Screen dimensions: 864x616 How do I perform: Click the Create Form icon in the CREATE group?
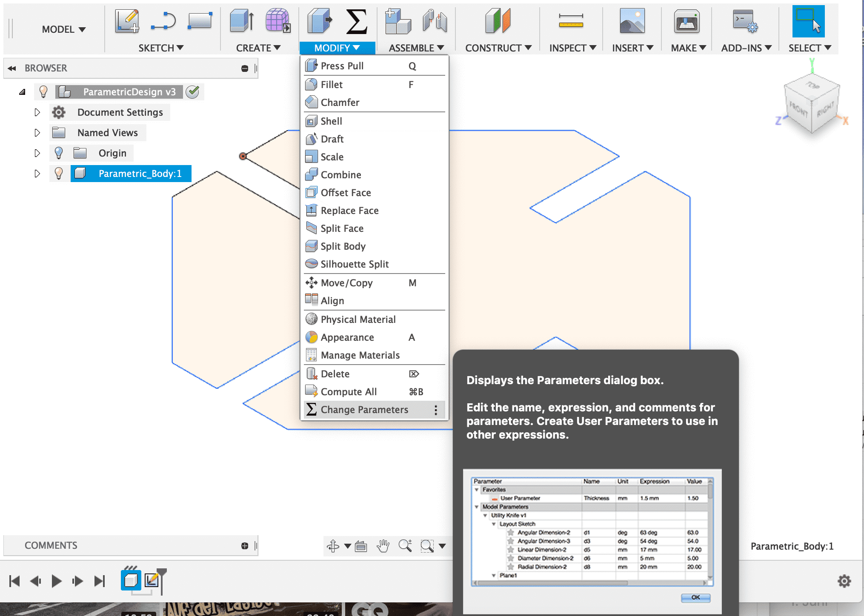point(278,21)
